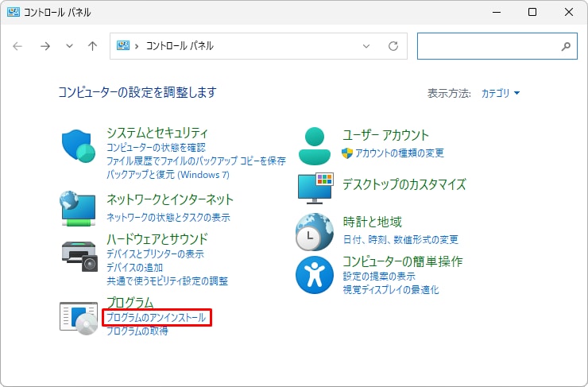Image resolution: width=588 pixels, height=387 pixels.
Task: Click the Clock and Region globe icon
Action: (314, 232)
